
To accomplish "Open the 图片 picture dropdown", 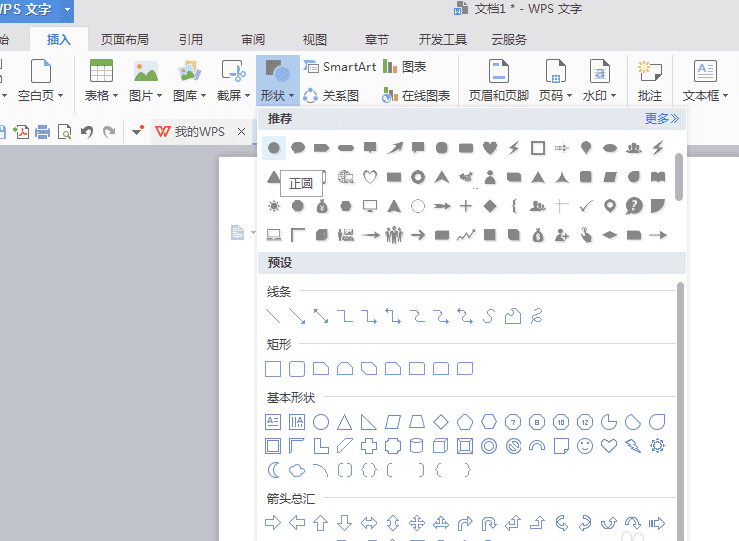I will 145,96.
